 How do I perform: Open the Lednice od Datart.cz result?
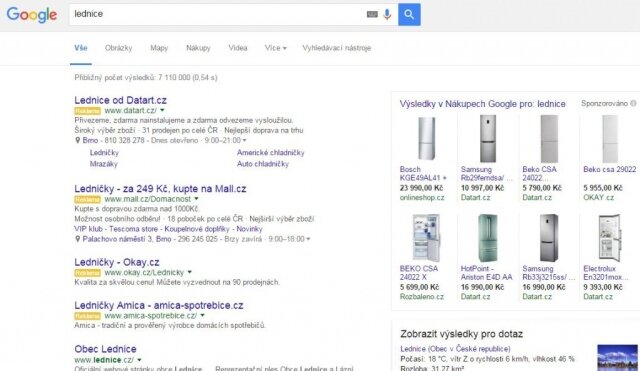click(x=120, y=100)
